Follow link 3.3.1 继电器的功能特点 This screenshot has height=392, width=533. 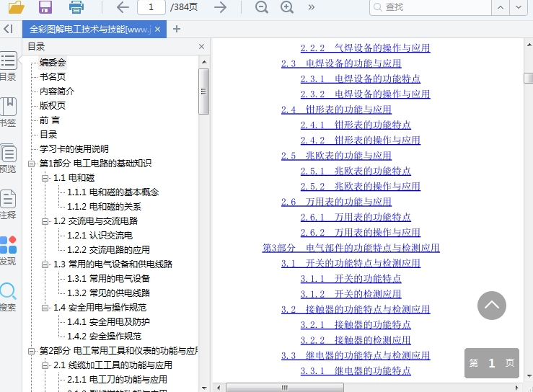point(356,370)
